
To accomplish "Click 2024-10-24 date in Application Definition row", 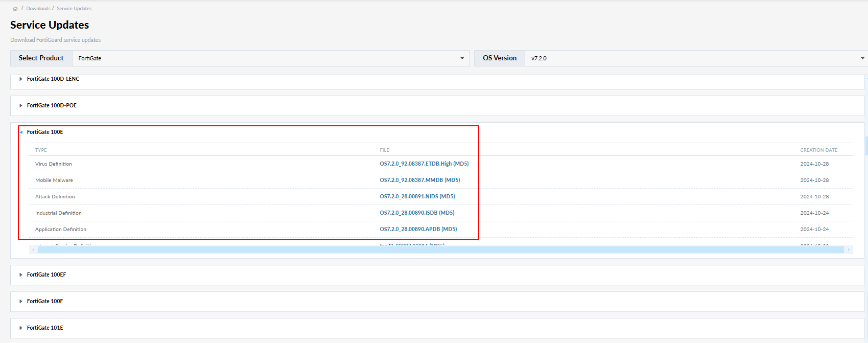I will [x=814, y=230].
